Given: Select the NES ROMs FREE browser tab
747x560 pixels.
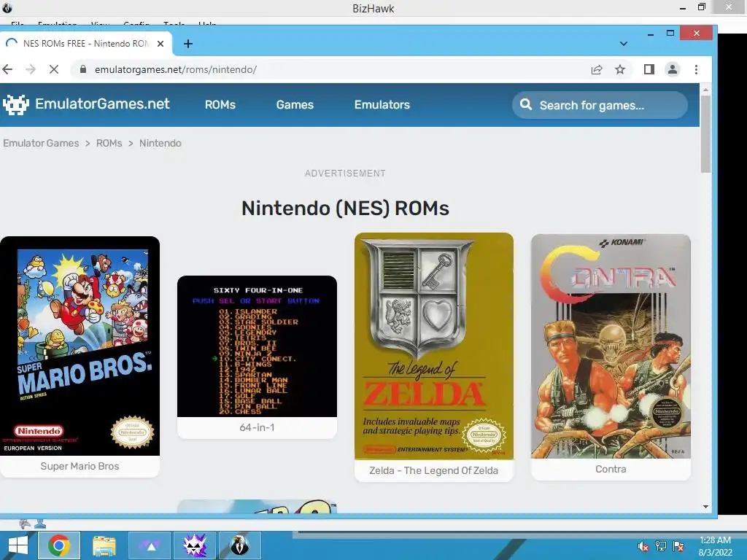Looking at the screenshot, I should (x=86, y=44).
